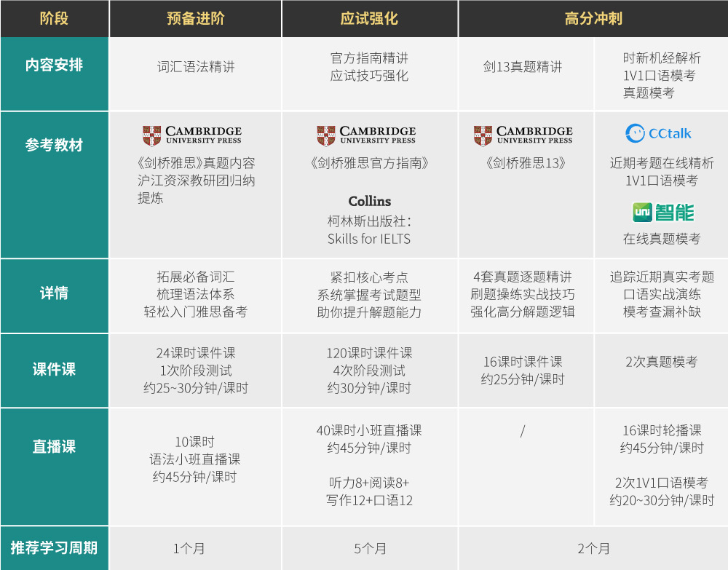Click the 课件课 row label
728x570 pixels.
[x=55, y=369]
